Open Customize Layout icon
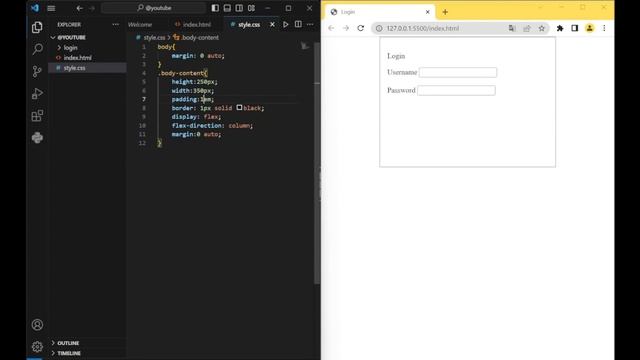 251,8
